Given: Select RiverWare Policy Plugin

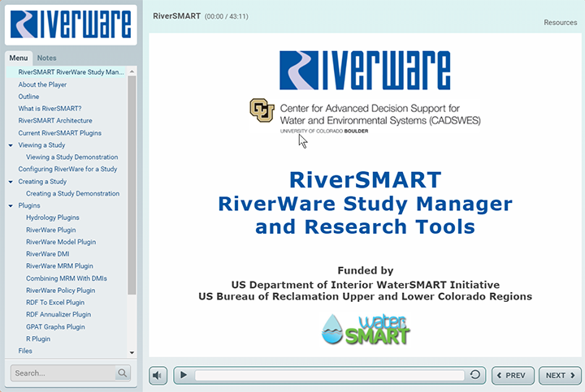Looking at the screenshot, I should 60,291.
